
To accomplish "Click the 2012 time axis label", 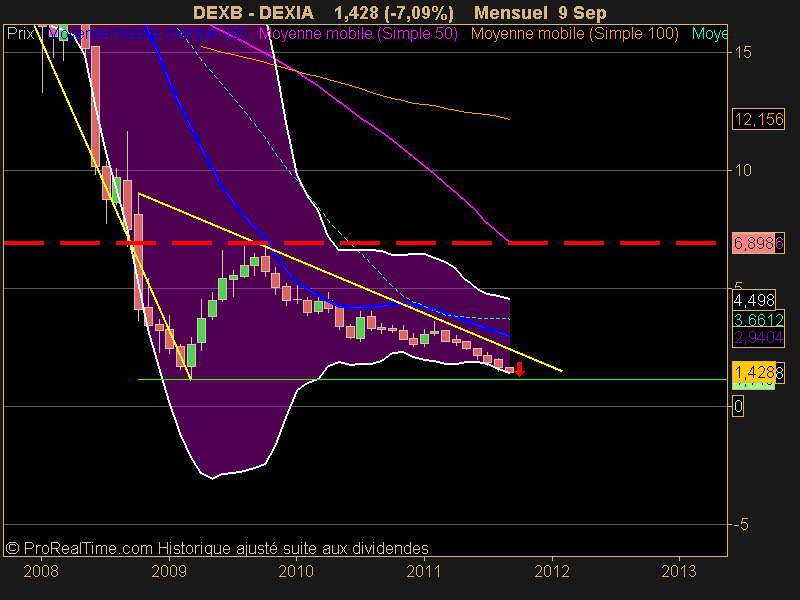I will [552, 571].
